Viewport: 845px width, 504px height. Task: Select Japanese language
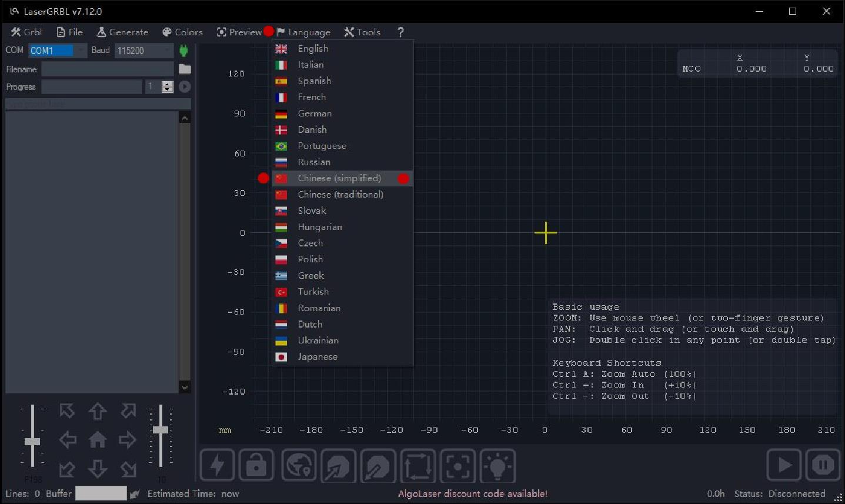342,357
